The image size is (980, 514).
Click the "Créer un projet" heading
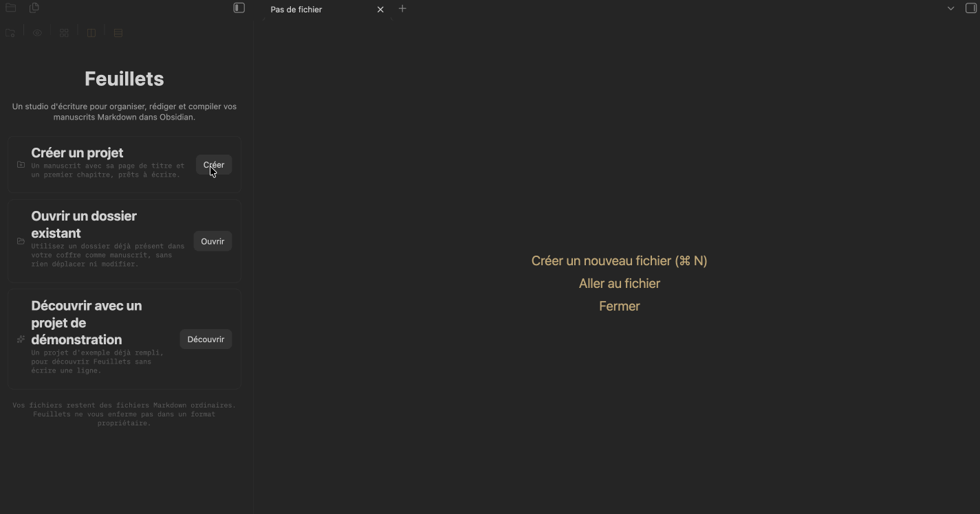pos(78,153)
